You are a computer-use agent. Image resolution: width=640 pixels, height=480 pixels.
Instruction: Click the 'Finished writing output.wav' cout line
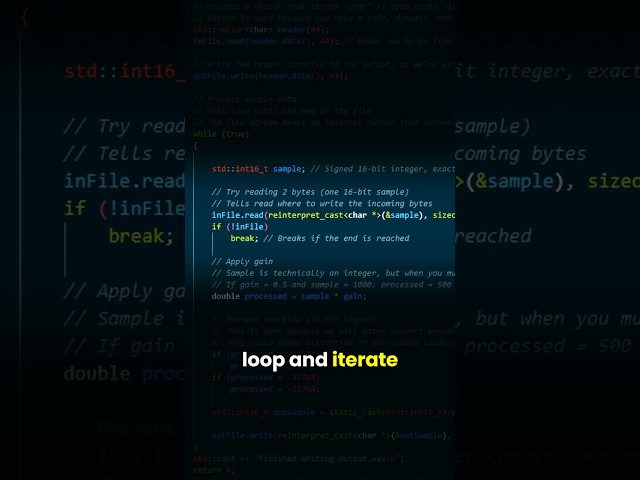[x=299, y=458]
